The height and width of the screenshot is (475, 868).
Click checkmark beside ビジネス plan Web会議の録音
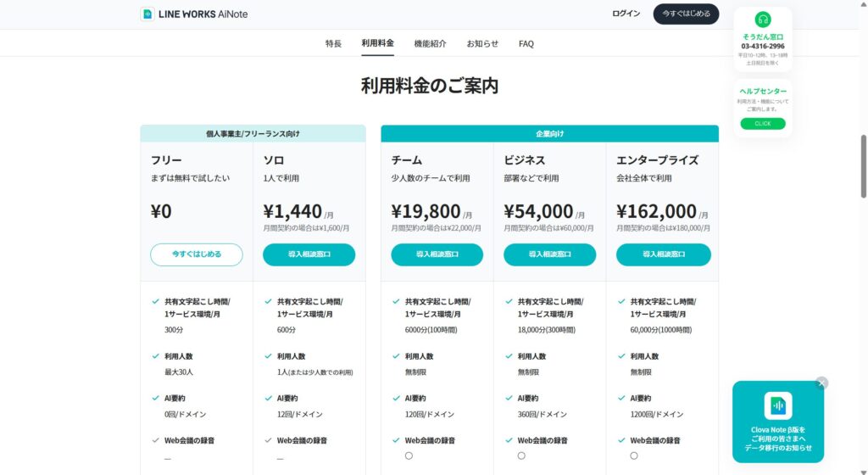pos(509,441)
